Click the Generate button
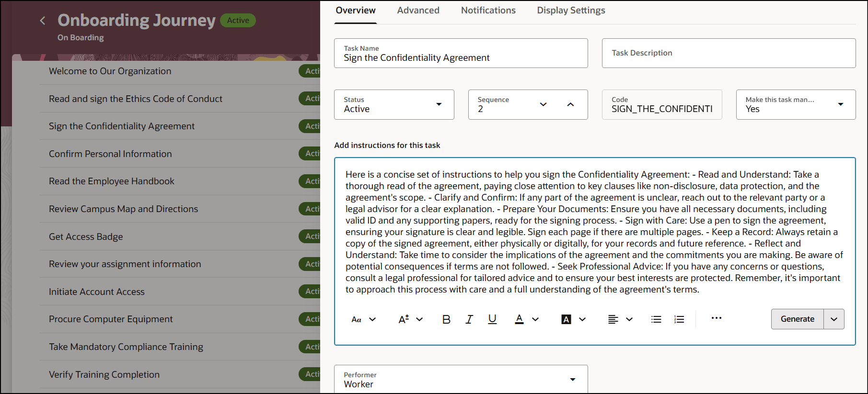The image size is (868, 394). [798, 319]
